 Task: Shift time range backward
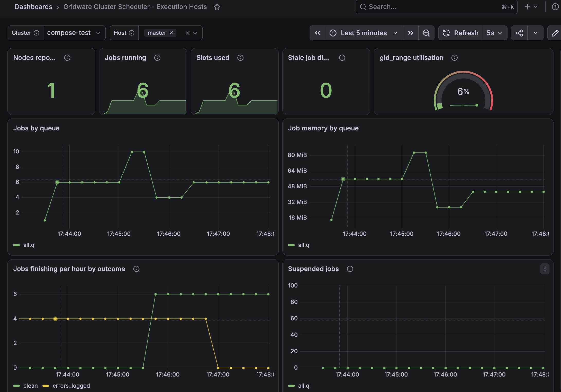pos(318,33)
